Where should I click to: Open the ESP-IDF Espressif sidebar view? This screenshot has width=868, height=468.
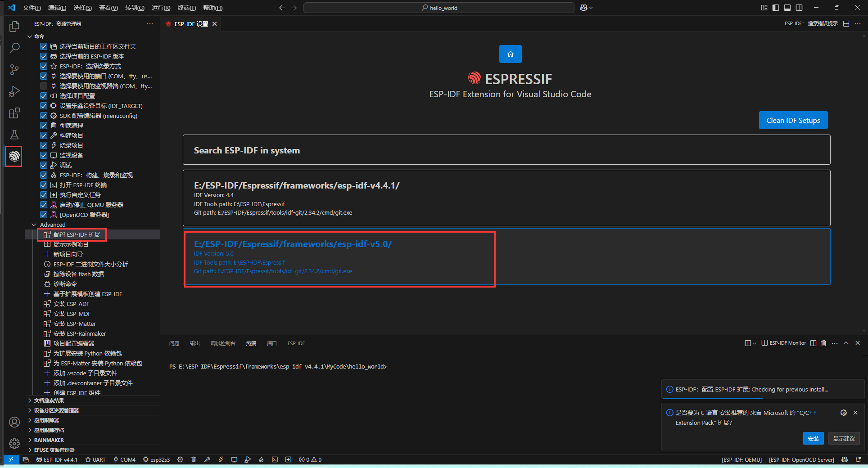pyautogui.click(x=14, y=156)
